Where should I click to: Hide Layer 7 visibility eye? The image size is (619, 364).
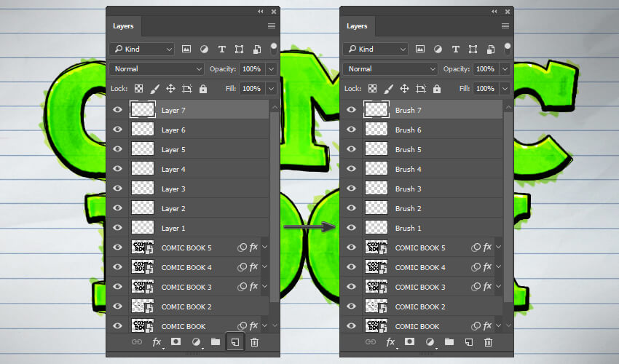tap(118, 109)
